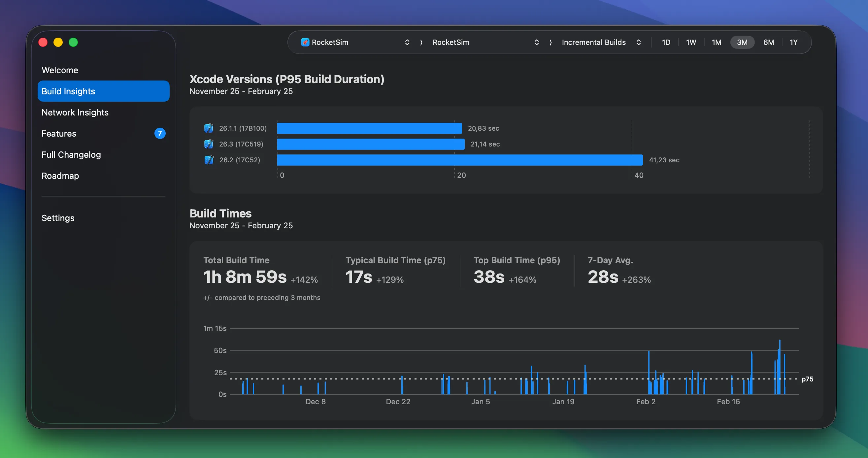Click the Xcode icon next to version 26.1.1
Image resolution: width=868 pixels, height=458 pixels.
tap(209, 128)
